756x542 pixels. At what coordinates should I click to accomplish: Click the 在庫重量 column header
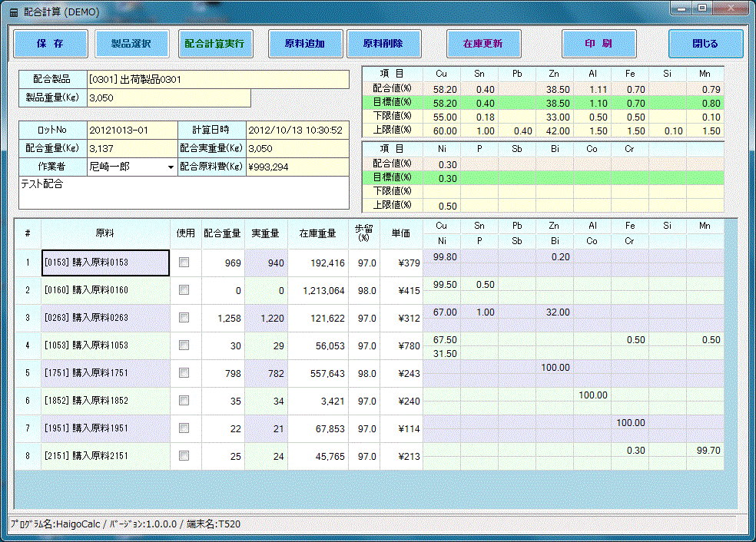[318, 233]
